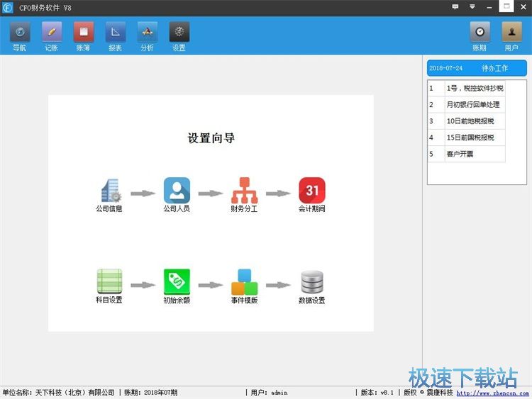Click the 单位名称 company name status entry
This screenshot has height=399, width=532.
point(58,393)
